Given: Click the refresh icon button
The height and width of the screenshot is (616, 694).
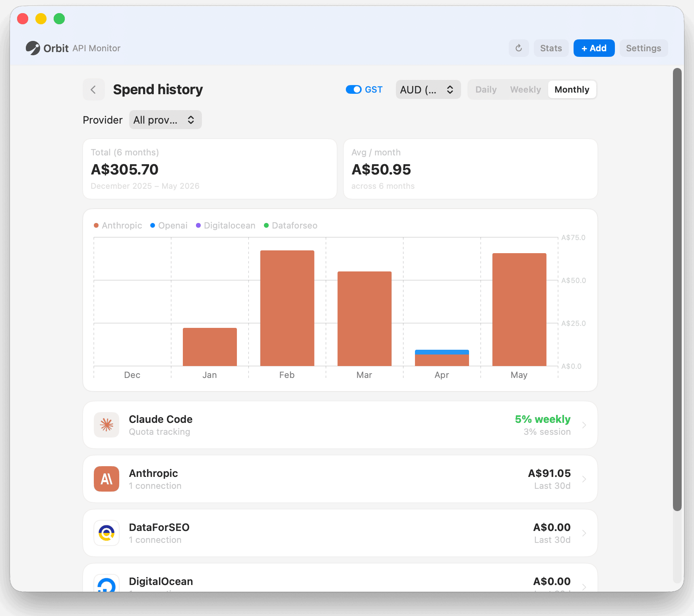Looking at the screenshot, I should pos(519,48).
